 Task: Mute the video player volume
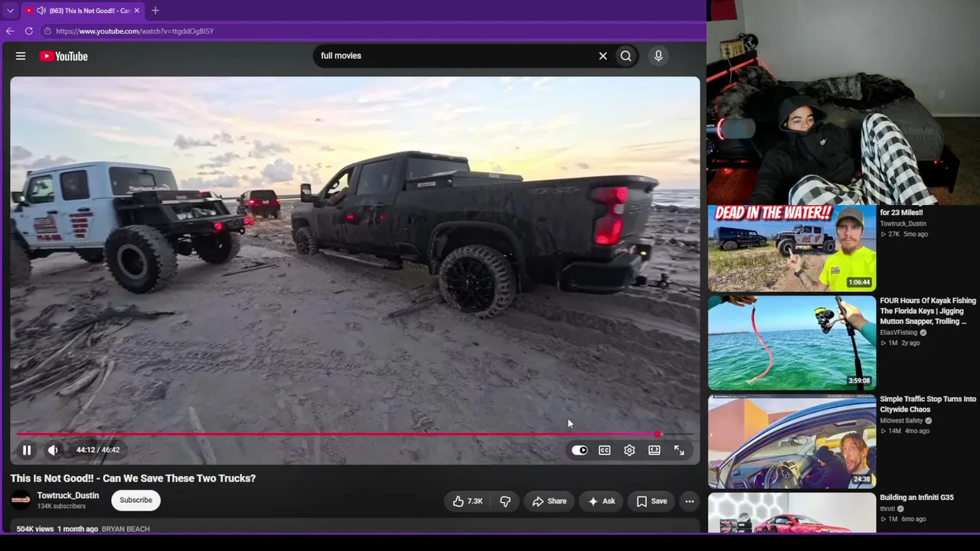pos(53,450)
